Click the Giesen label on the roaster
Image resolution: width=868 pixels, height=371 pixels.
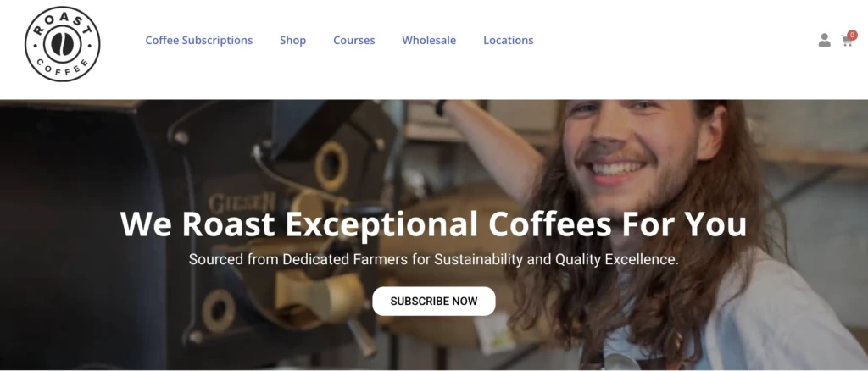coord(242,202)
